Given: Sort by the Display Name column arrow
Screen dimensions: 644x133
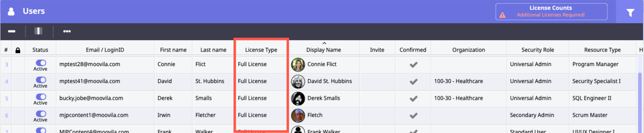Looking at the screenshot, I should [x=324, y=43].
